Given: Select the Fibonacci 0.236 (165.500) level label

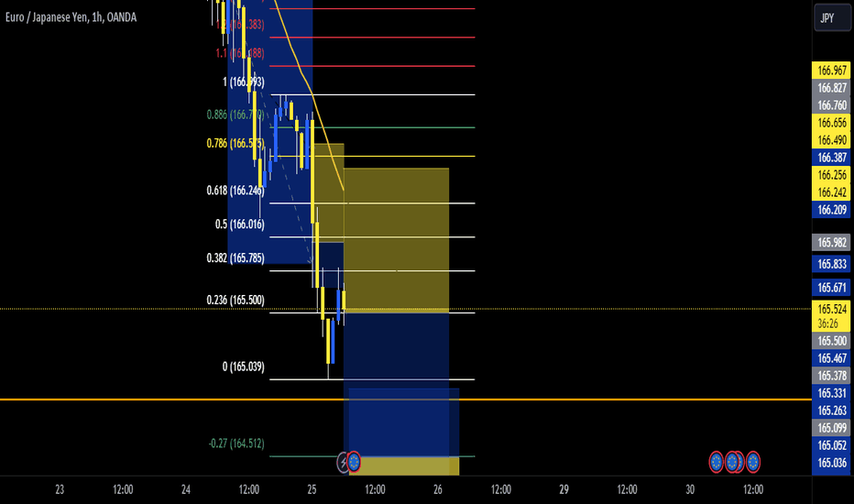Looking at the screenshot, I should pyautogui.click(x=235, y=301).
